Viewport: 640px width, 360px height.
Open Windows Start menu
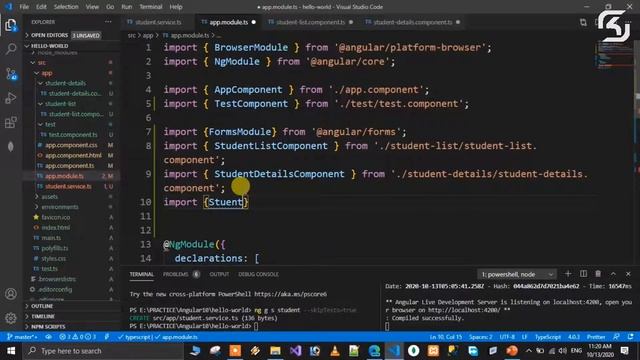pos(11,351)
